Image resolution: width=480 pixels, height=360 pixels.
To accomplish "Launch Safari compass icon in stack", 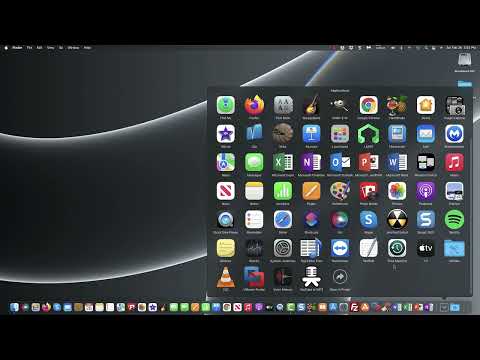I will pyautogui.click(x=283, y=220).
